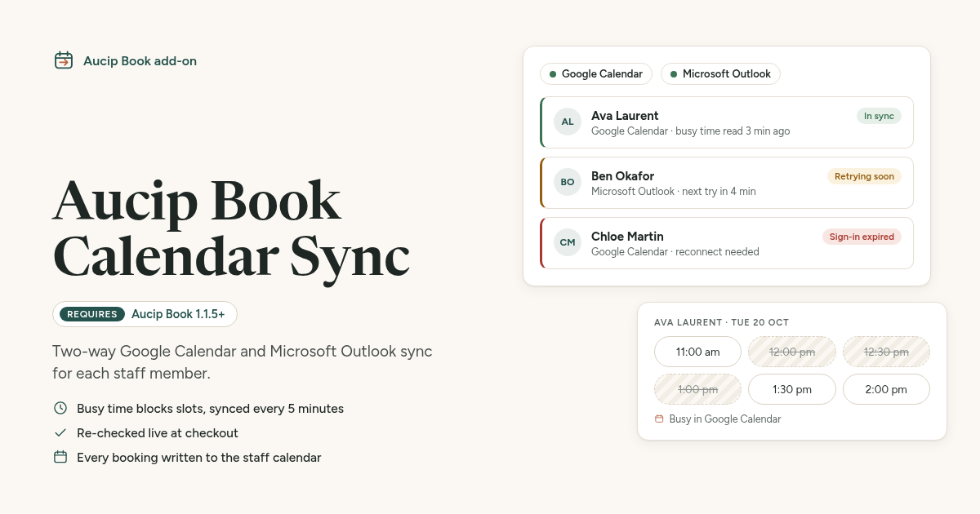Click the AL avatar for Ava Laurent
Viewport: 980px width, 514px height.
pos(568,122)
